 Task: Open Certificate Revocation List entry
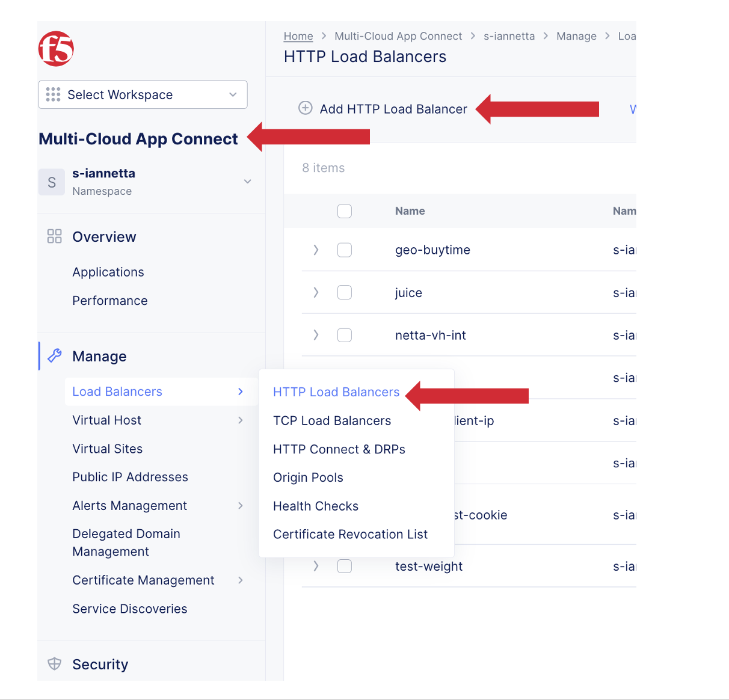point(350,535)
